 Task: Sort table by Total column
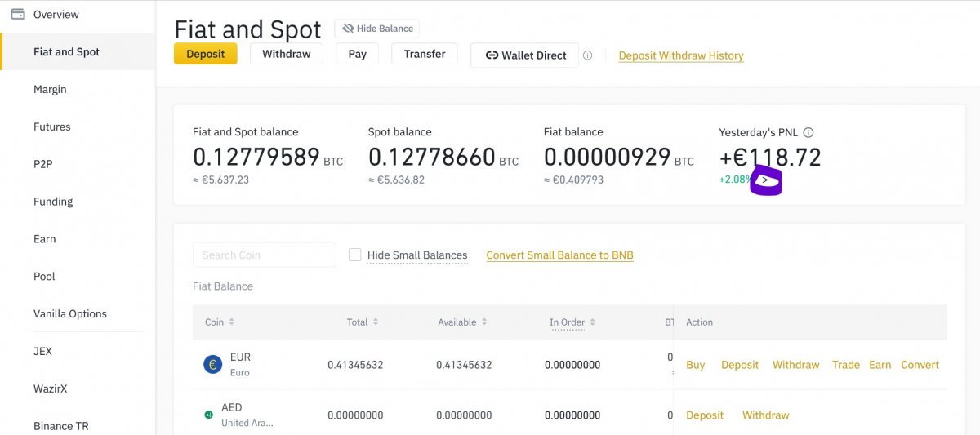(376, 322)
